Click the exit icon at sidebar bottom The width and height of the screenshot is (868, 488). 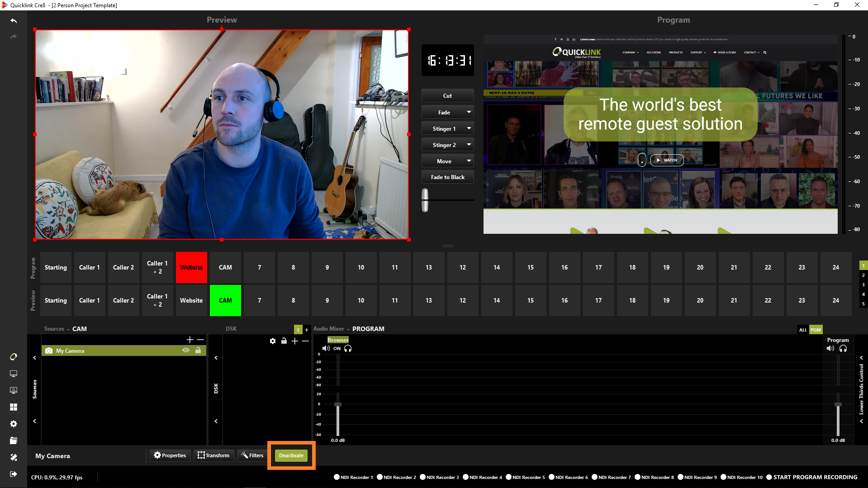click(14, 474)
